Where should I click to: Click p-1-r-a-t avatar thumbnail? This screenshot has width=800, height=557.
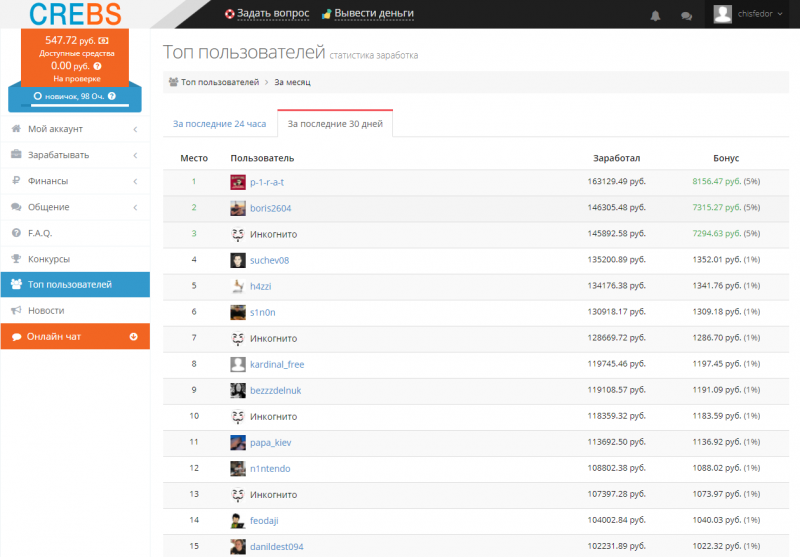pos(238,182)
